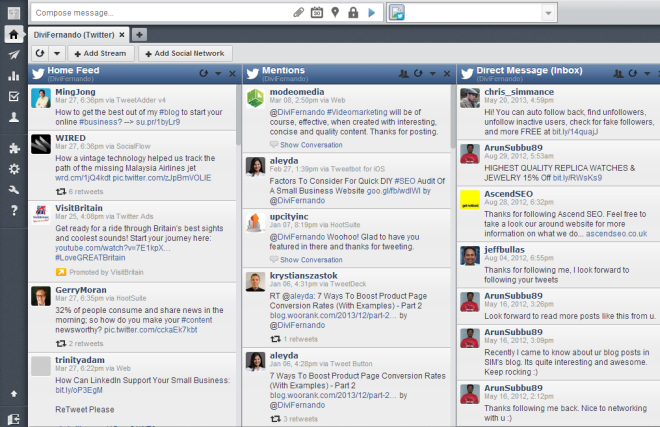Click the Home Feed vertical scrollbar
Image resolution: width=660 pixels, height=427 pixels.
pos(238,115)
